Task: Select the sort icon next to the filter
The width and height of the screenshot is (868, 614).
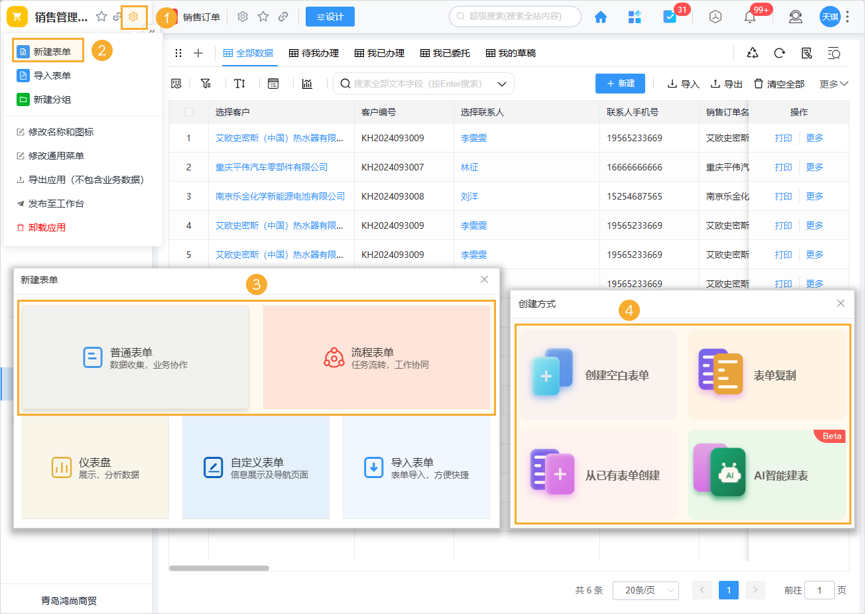Action: point(239,83)
